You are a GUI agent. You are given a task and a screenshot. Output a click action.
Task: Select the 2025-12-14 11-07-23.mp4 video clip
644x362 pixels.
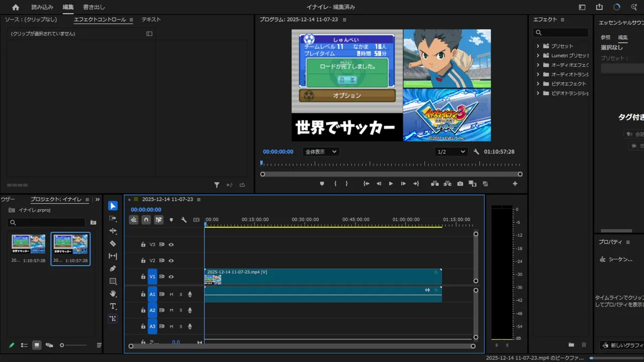tap(323, 277)
